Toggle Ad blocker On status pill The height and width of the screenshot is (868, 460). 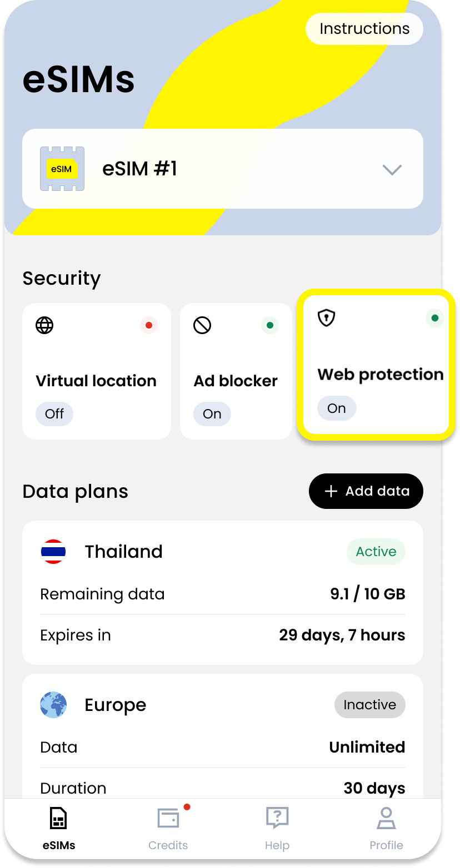[x=212, y=414]
